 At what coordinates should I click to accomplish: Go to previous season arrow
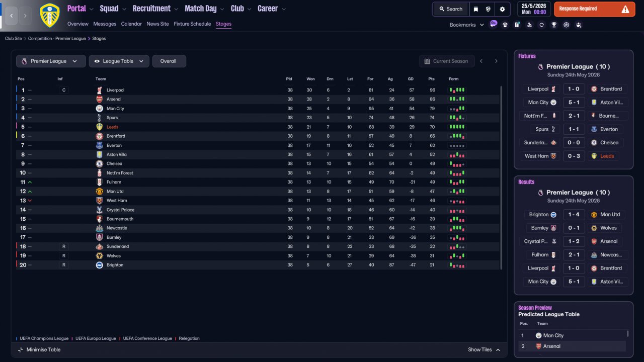tap(481, 61)
